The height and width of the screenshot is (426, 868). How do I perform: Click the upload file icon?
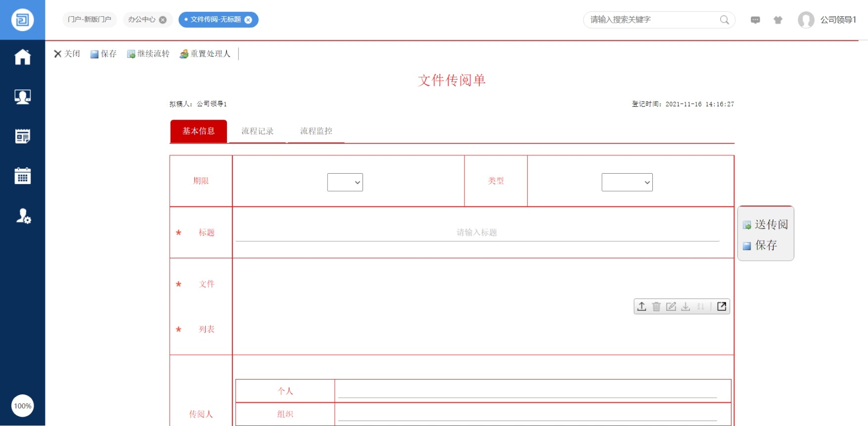click(641, 306)
